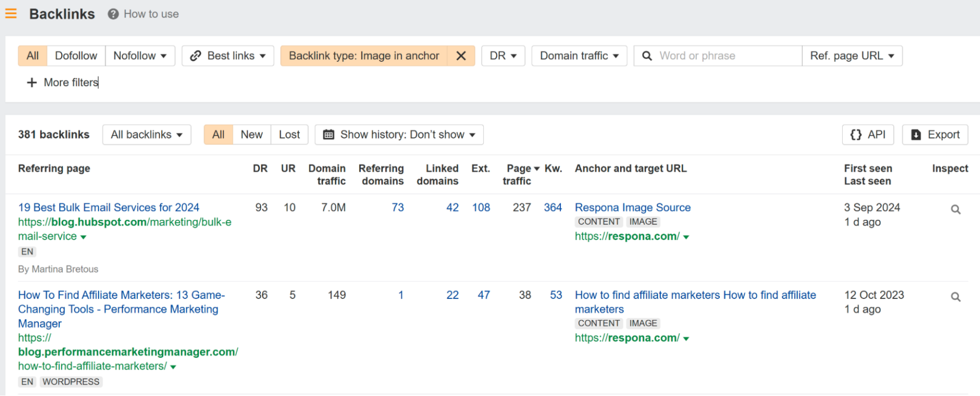This screenshot has height=396, width=980.
Task: Open the Nofollow dropdown
Action: coord(140,56)
